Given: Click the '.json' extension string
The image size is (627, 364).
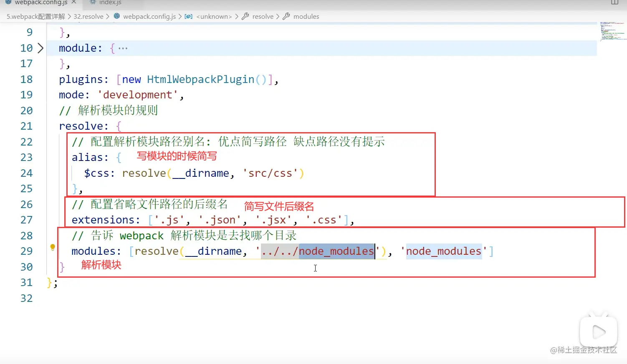Looking at the screenshot, I should click(x=220, y=220).
